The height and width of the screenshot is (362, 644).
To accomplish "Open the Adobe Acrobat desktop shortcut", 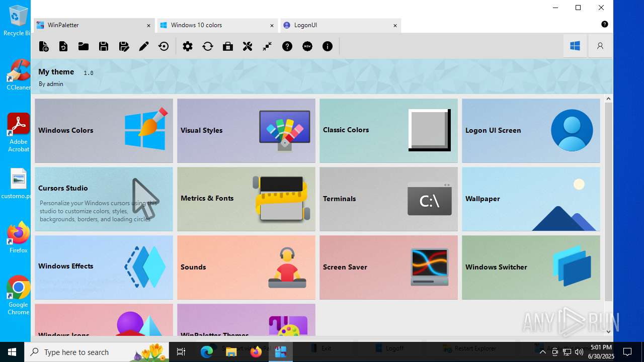I will coord(19,133).
